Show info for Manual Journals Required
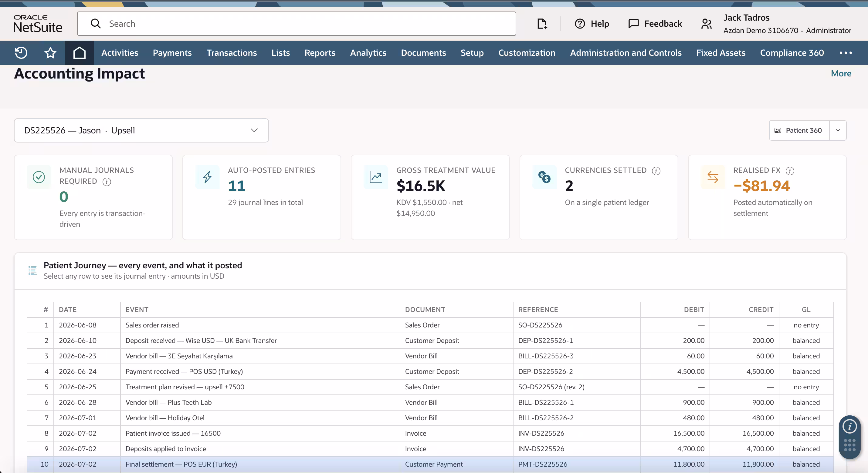 coord(107,182)
